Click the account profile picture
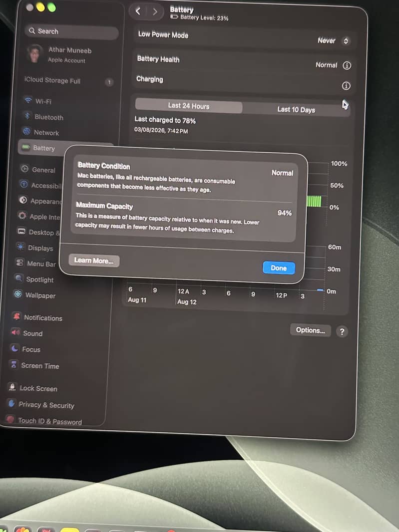 35,53
